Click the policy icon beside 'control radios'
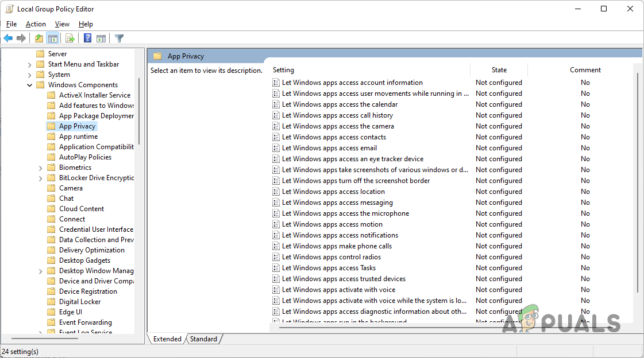This screenshot has width=644, height=358. click(x=276, y=257)
